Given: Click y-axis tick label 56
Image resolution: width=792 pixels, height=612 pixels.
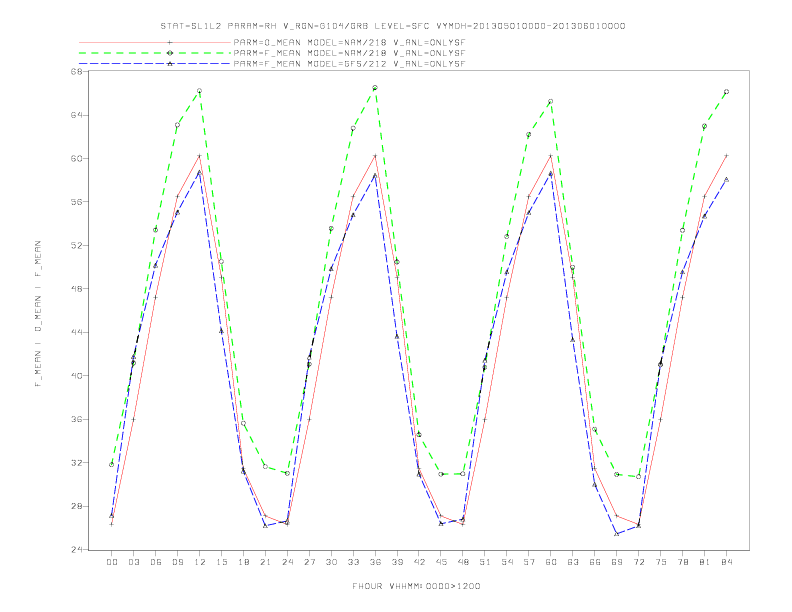Looking at the screenshot, I should click(x=76, y=202).
